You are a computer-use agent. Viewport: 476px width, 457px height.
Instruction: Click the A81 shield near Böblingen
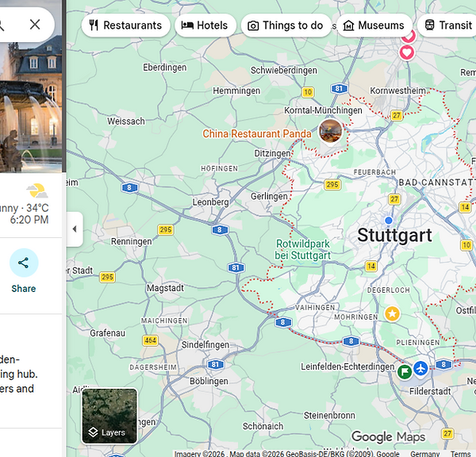(215, 364)
